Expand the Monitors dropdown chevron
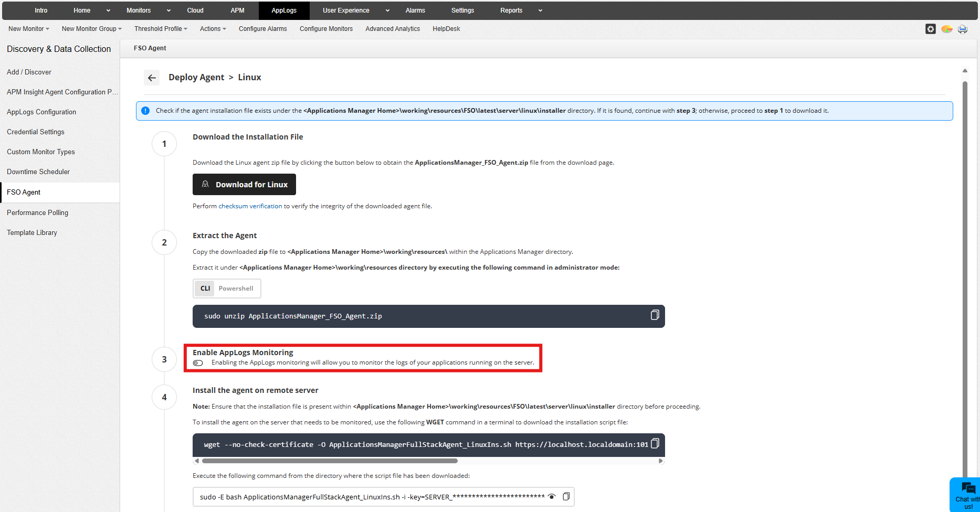 click(168, 10)
